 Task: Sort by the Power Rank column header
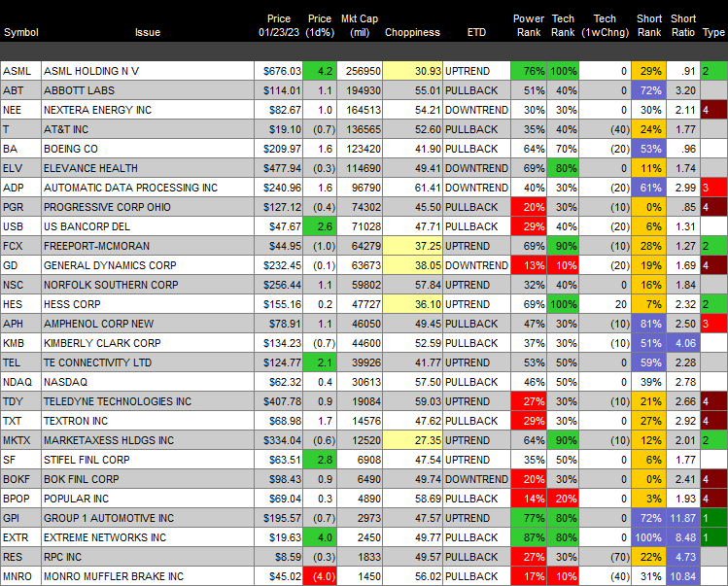point(529,25)
